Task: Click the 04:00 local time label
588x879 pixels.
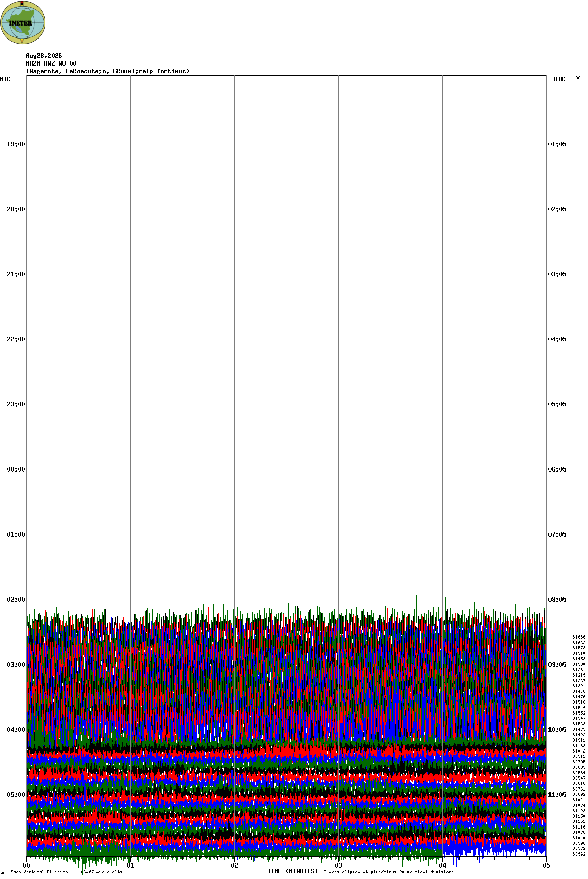Action: (x=16, y=730)
